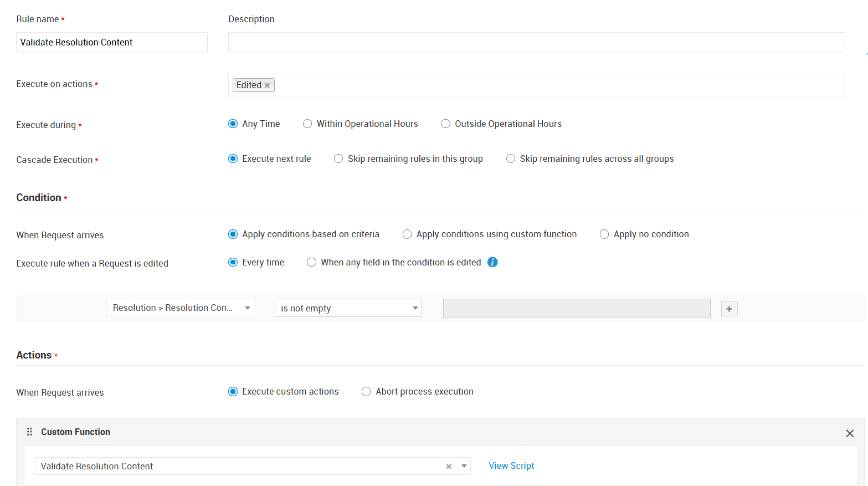This screenshot has height=486, width=868.
Task: Open the View Script link
Action: pos(511,466)
